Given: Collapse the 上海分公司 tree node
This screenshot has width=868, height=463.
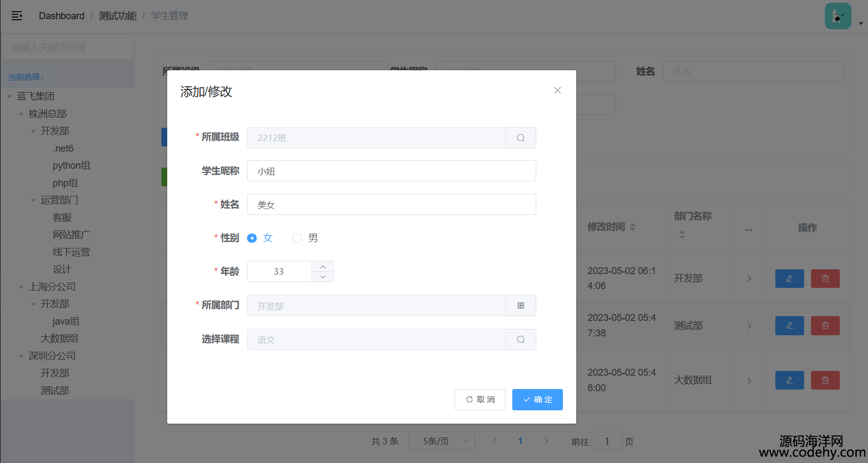Looking at the screenshot, I should (21, 287).
